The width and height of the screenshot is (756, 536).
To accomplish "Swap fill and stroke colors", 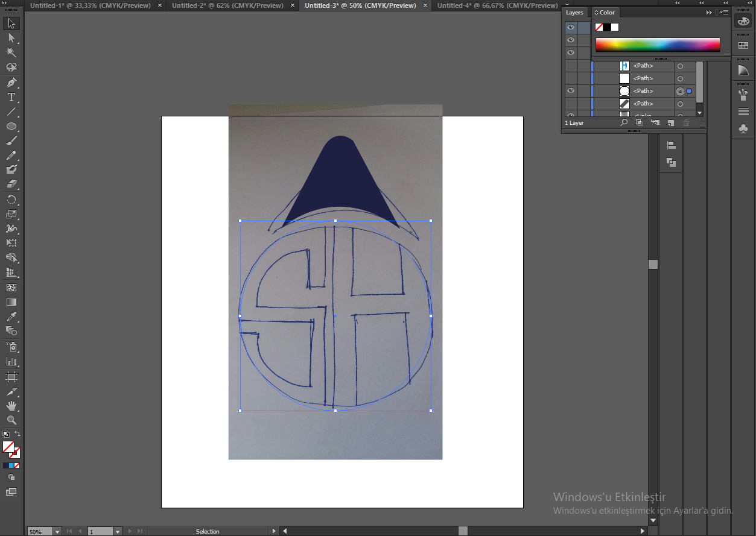I will coord(17,434).
